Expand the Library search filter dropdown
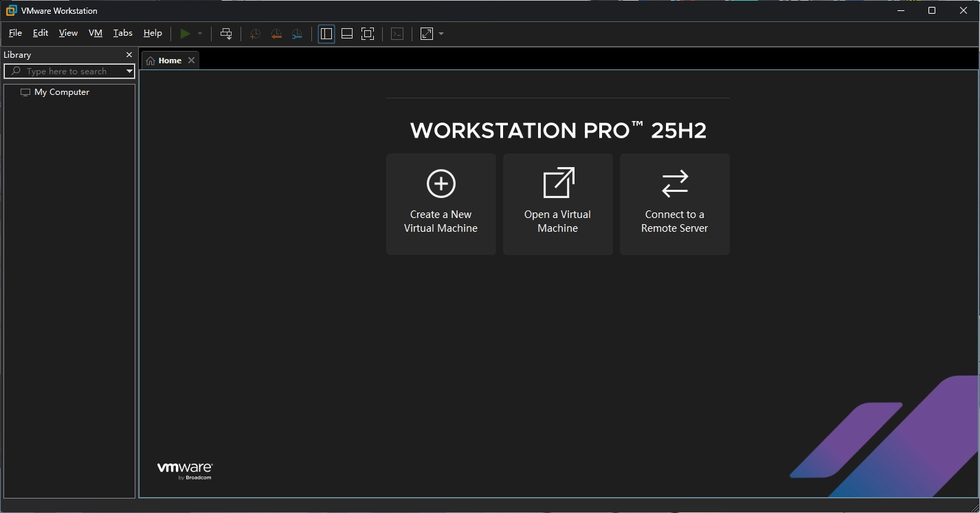 [x=129, y=71]
